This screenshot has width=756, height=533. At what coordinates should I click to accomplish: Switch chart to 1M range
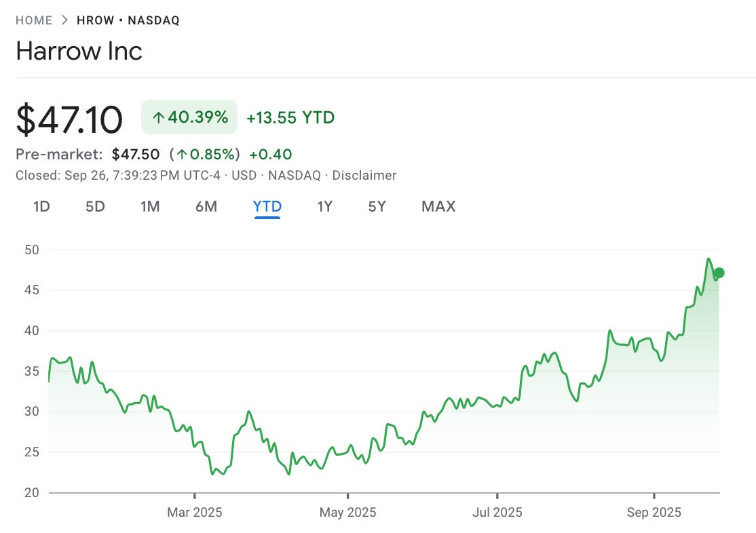pyautogui.click(x=150, y=207)
